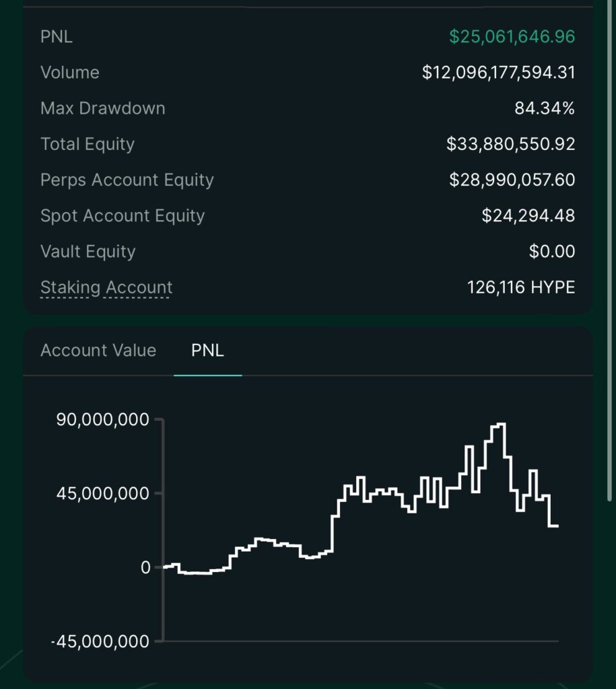Click the Perps Account Equity amount
The height and width of the screenshot is (689, 616).
tap(512, 180)
